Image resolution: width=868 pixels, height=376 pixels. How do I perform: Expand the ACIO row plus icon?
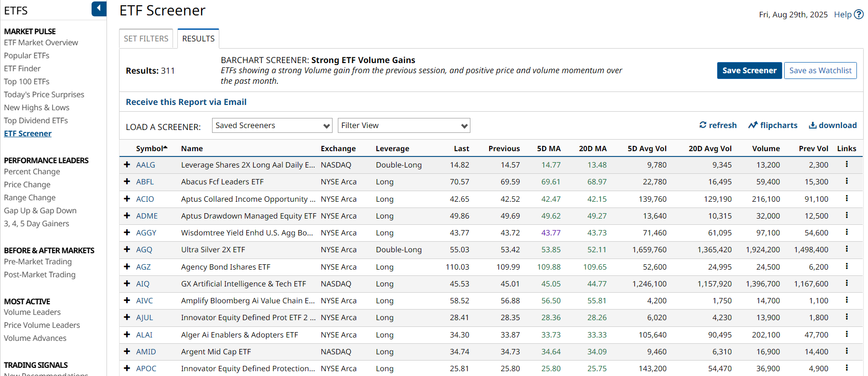(x=127, y=199)
